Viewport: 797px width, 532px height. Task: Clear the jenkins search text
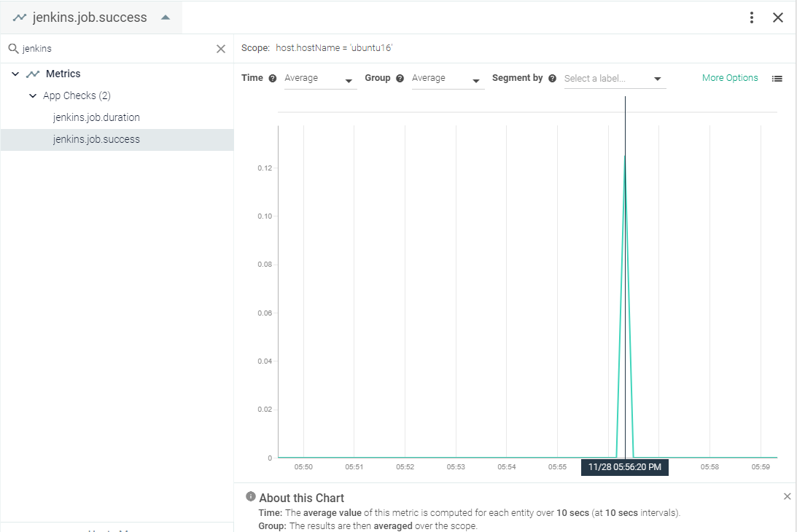(221, 49)
